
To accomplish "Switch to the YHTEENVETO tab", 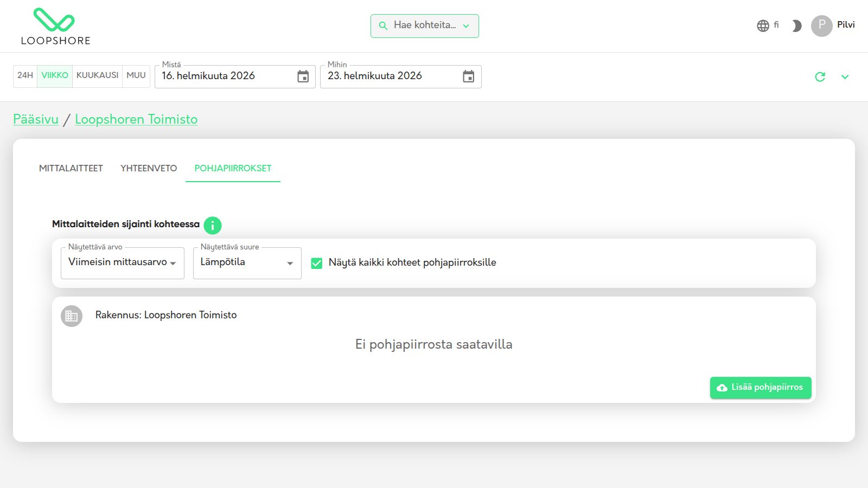I will click(149, 168).
